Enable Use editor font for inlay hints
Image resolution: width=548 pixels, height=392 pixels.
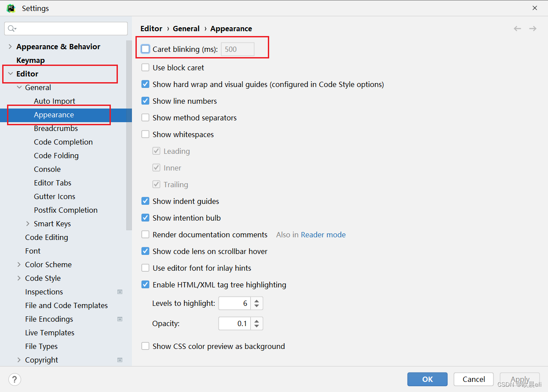[146, 268]
